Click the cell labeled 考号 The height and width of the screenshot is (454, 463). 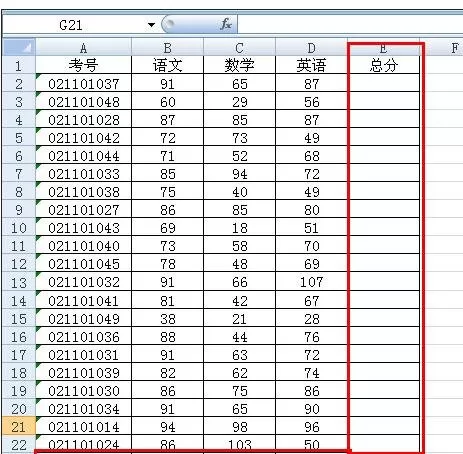pos(84,65)
